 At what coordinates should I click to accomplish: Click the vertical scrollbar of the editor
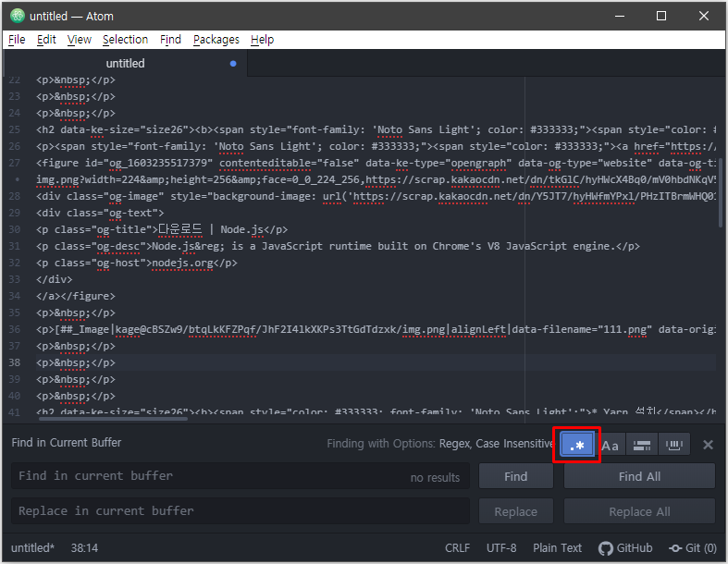coord(721,192)
